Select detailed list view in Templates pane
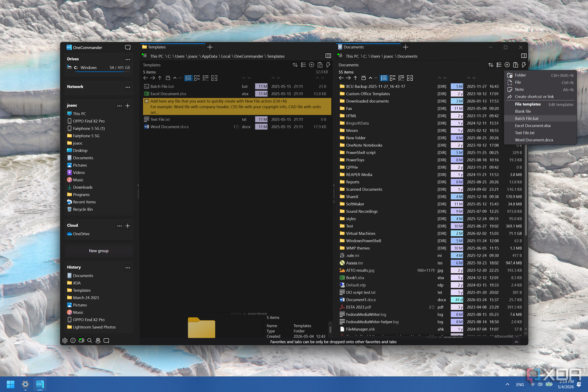The height and width of the screenshot is (392, 588). (x=188, y=78)
